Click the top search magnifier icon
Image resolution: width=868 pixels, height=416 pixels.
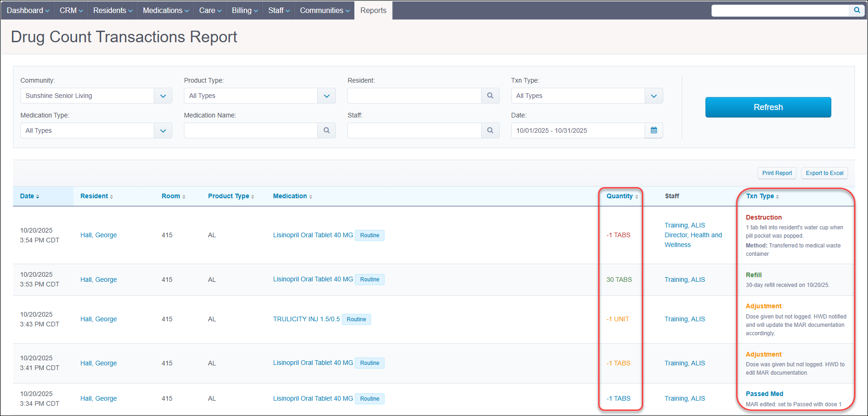click(857, 10)
